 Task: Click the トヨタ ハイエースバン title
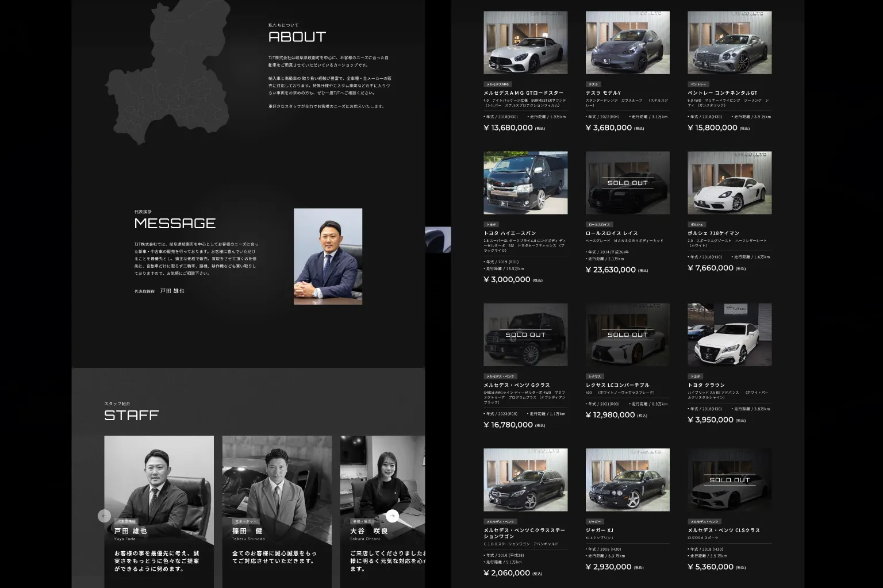pyautogui.click(x=510, y=233)
